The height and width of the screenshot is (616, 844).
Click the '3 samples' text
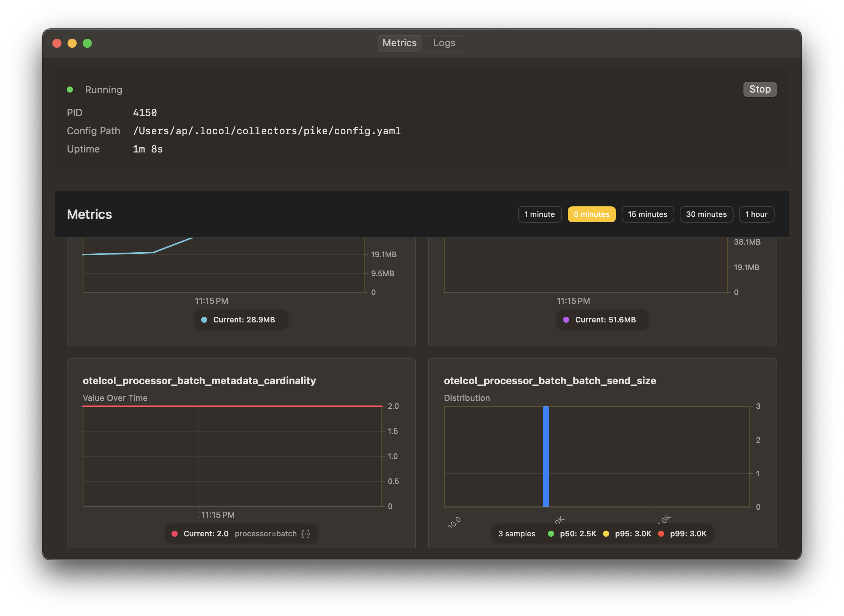pyautogui.click(x=516, y=534)
